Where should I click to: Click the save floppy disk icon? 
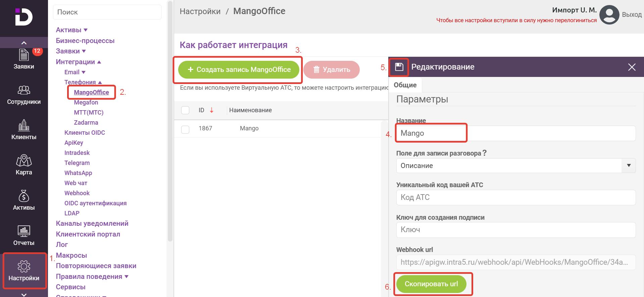(x=399, y=67)
